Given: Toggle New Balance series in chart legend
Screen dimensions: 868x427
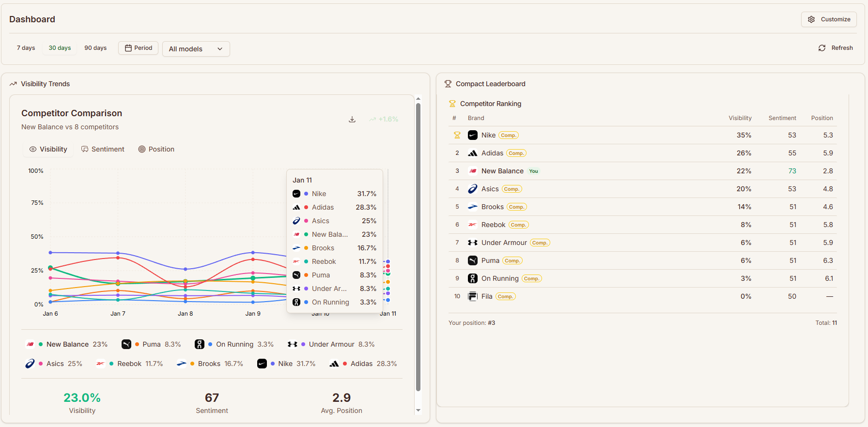Looking at the screenshot, I should [x=66, y=344].
